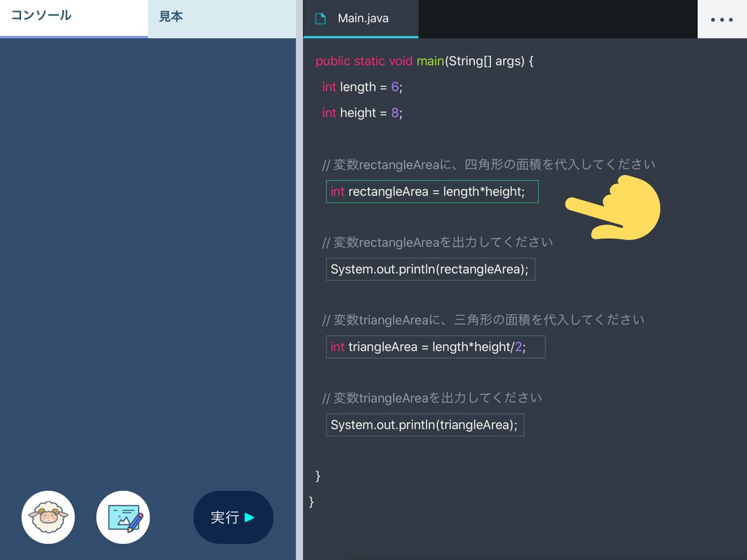
Task: Switch to the 見本 tab
Action: [222, 19]
